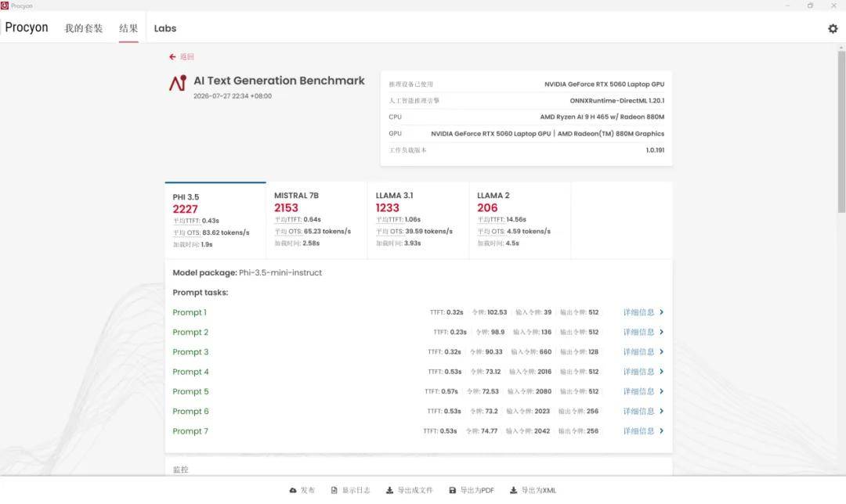The width and height of the screenshot is (846, 504).
Task: Expand Prompt 2 details chevron
Action: coord(661,332)
